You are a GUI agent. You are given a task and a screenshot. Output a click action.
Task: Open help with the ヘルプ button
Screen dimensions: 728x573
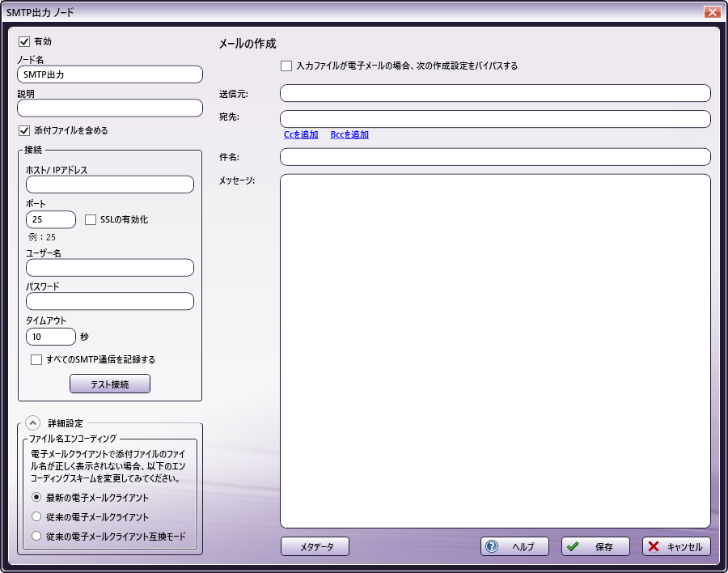(514, 546)
